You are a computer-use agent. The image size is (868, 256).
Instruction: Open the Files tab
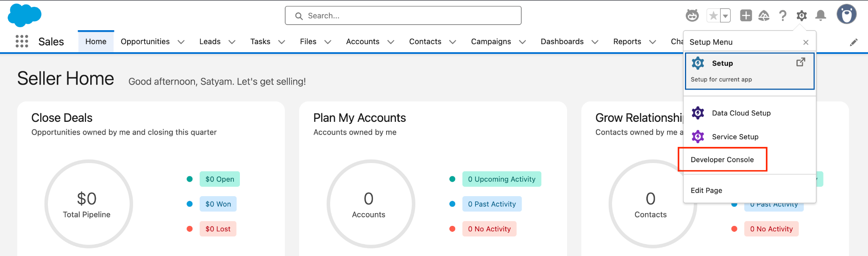308,42
